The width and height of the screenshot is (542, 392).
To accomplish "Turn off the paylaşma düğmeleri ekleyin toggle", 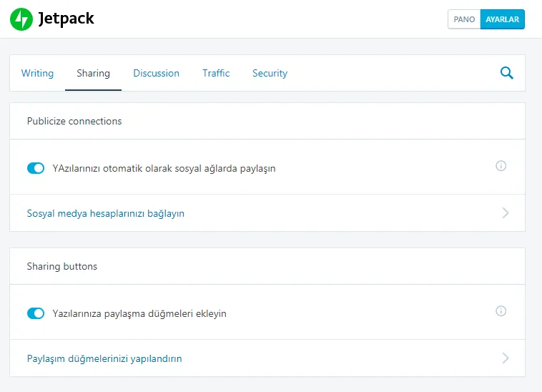I will [36, 313].
